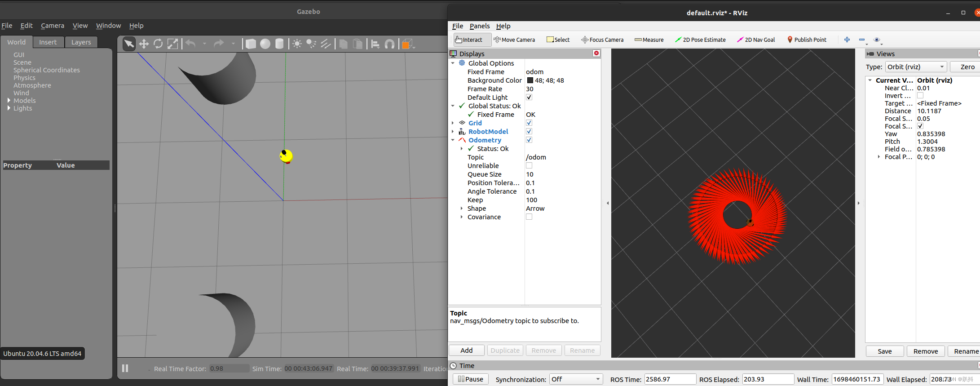Choose the RViz Select tool
Screen dimensions: 980x386
click(558, 40)
